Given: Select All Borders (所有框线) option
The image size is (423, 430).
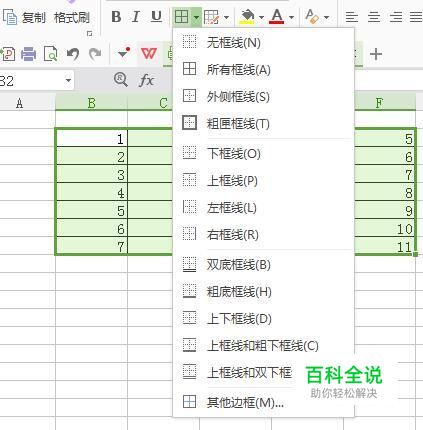Looking at the screenshot, I should 263,70.
